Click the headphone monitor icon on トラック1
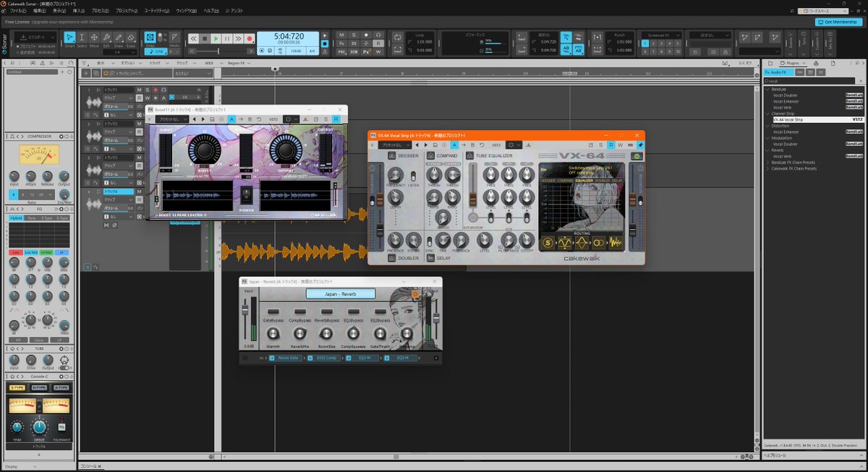Viewport: 868px width, 472px height. tap(163, 90)
